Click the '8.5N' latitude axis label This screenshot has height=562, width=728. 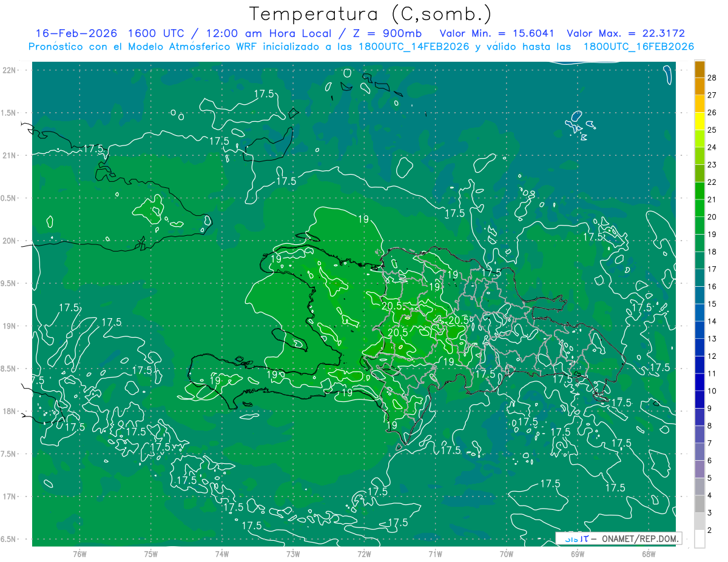tap(9, 369)
